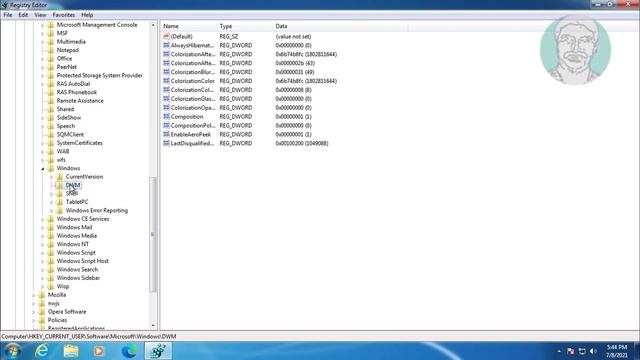Click the Windows Error Reporting folder icon
Viewport: 640px width, 360px height.
click(x=60, y=211)
